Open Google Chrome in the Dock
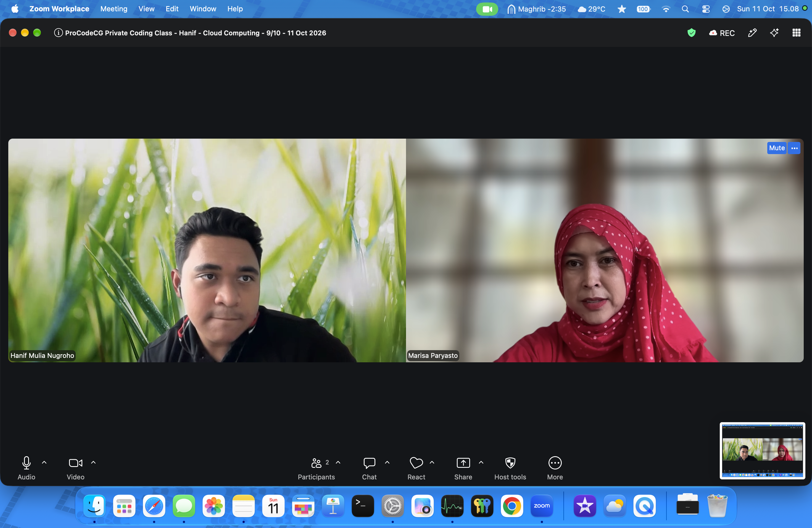The width and height of the screenshot is (812, 528). point(512,506)
